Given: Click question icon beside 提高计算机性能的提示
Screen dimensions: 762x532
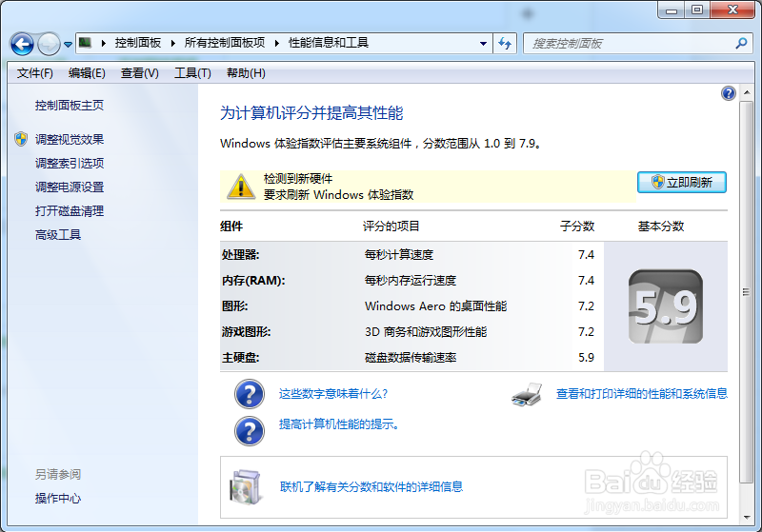Looking at the screenshot, I should click(x=250, y=431).
